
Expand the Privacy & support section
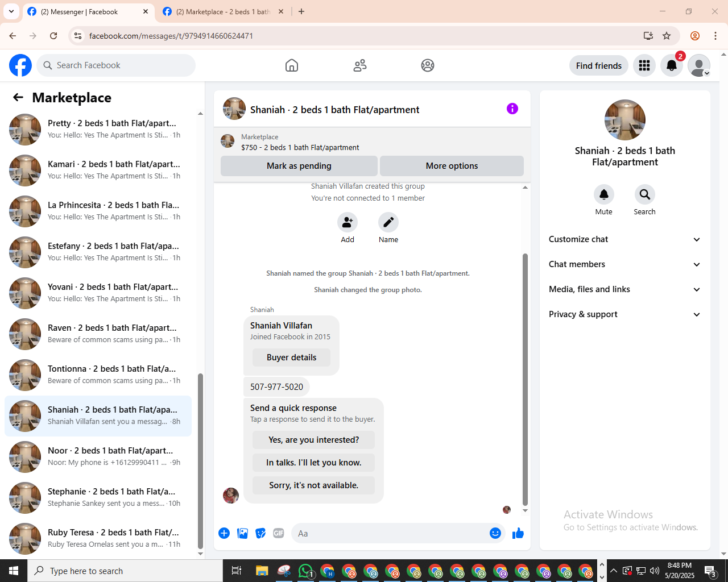pos(625,314)
